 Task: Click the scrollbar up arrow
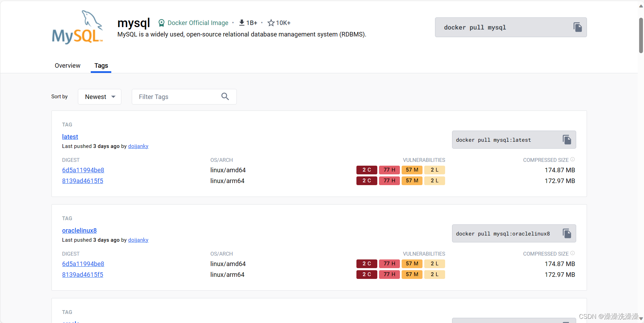point(641,6)
